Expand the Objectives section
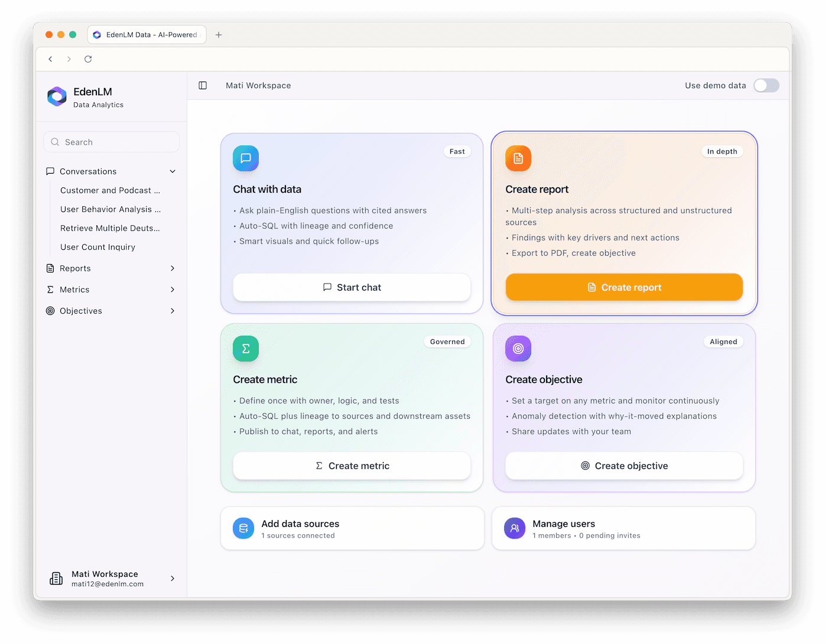This screenshot has width=825, height=644. tap(172, 311)
